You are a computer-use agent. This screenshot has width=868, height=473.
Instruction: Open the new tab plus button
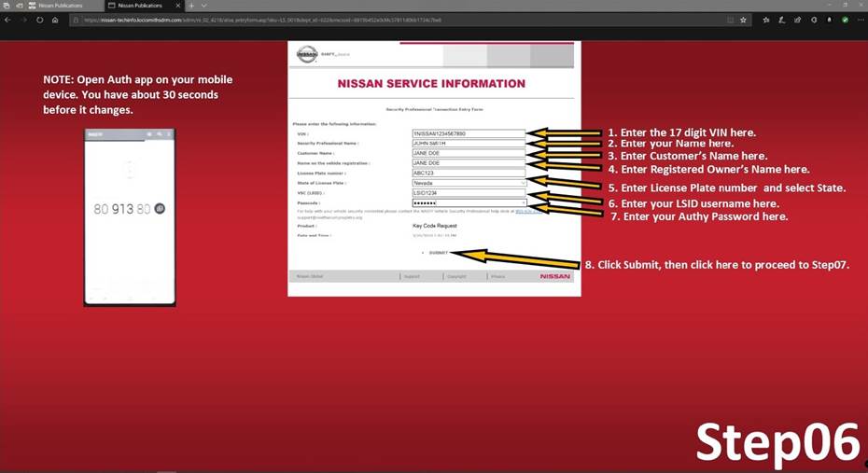pyautogui.click(x=191, y=6)
